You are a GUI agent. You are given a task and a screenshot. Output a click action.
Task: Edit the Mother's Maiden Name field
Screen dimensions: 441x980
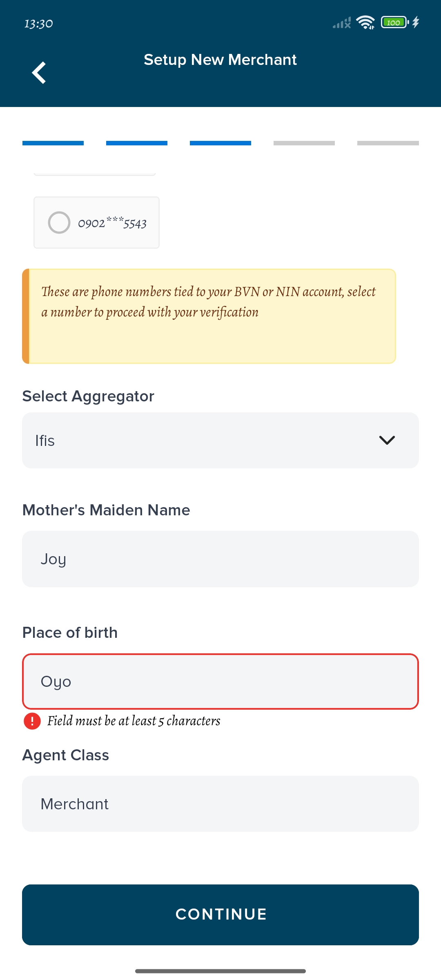(x=220, y=559)
